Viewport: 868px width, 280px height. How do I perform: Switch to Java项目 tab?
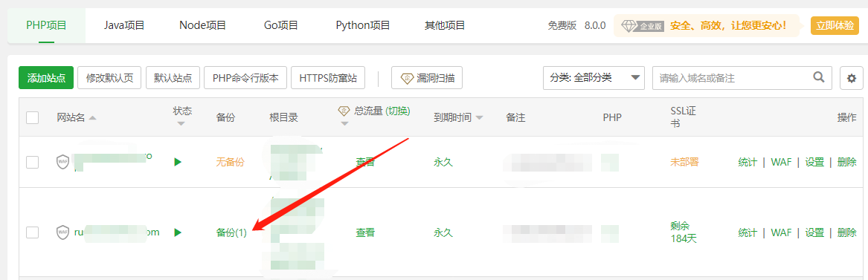(124, 25)
